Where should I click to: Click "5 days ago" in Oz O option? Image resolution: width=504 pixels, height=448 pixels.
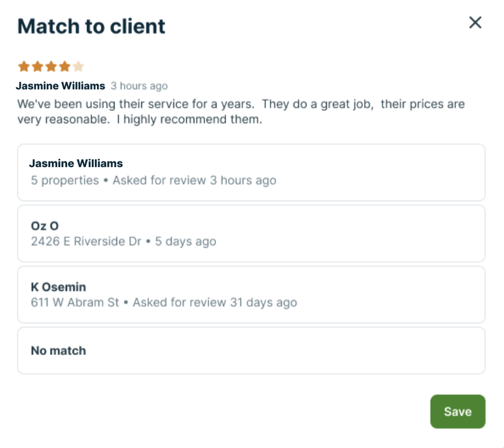click(x=184, y=241)
